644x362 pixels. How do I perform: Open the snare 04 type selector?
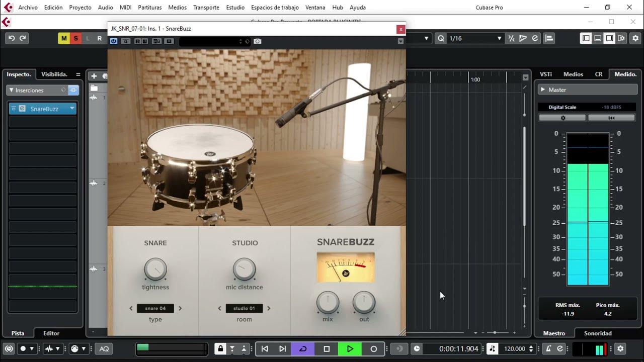click(155, 308)
